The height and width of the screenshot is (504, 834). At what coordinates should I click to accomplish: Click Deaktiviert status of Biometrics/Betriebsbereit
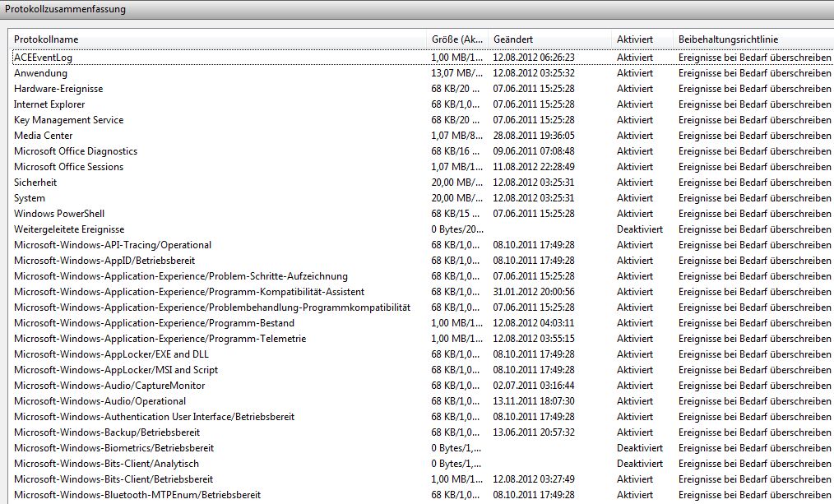pos(640,447)
